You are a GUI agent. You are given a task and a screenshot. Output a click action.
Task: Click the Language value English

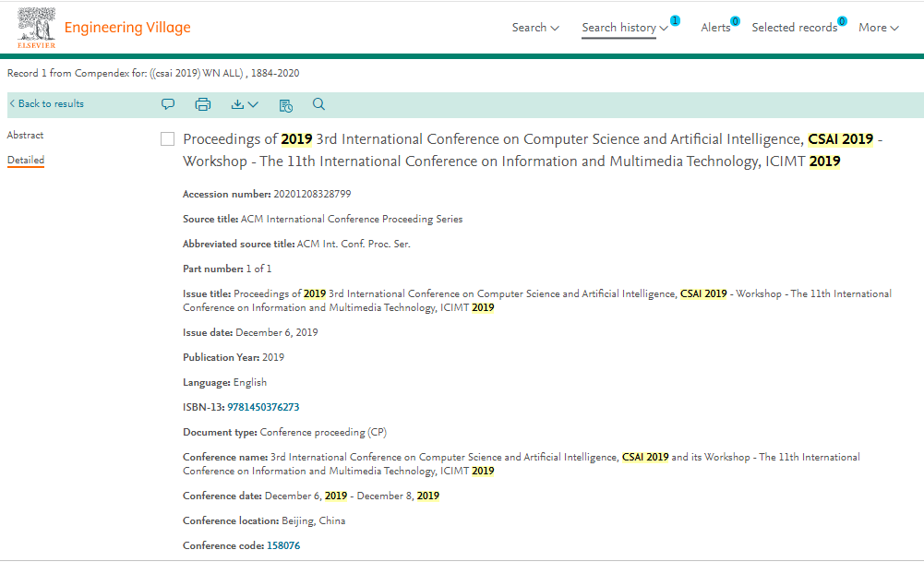[x=250, y=382]
